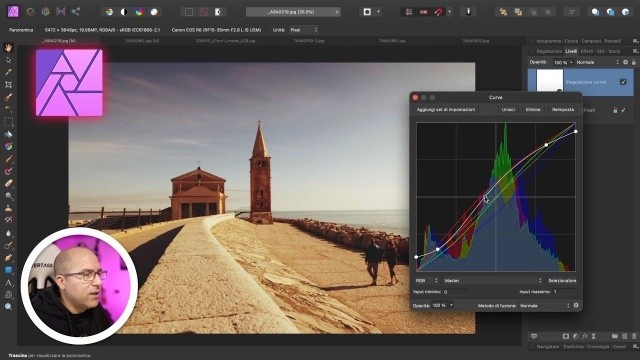The width and height of the screenshot is (640, 360).
Task: Click the lower-left curve control point
Action: pyautogui.click(x=416, y=257)
